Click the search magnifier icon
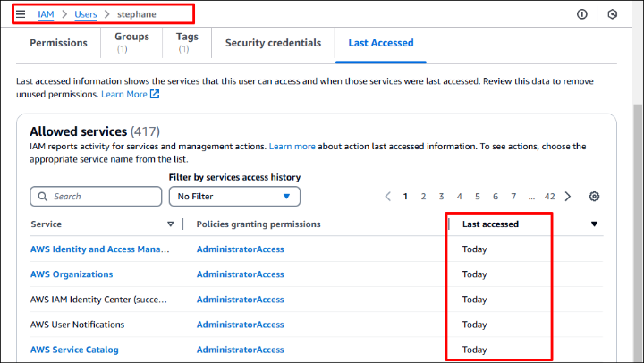This screenshot has height=363, width=644. [42, 197]
